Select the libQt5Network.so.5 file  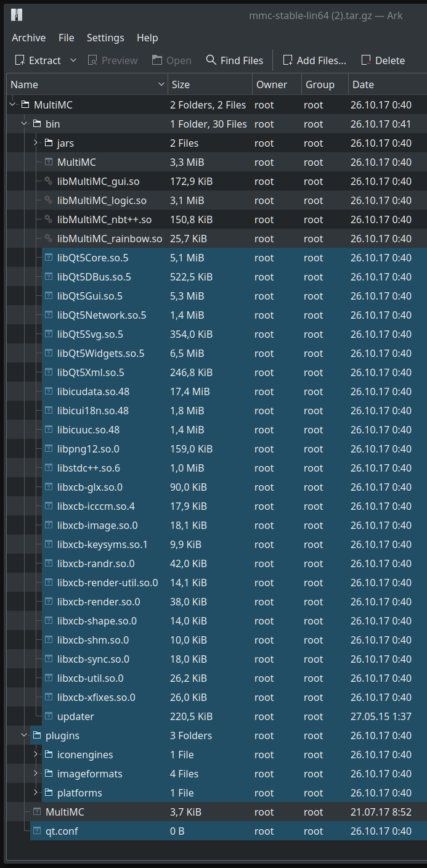tap(102, 315)
